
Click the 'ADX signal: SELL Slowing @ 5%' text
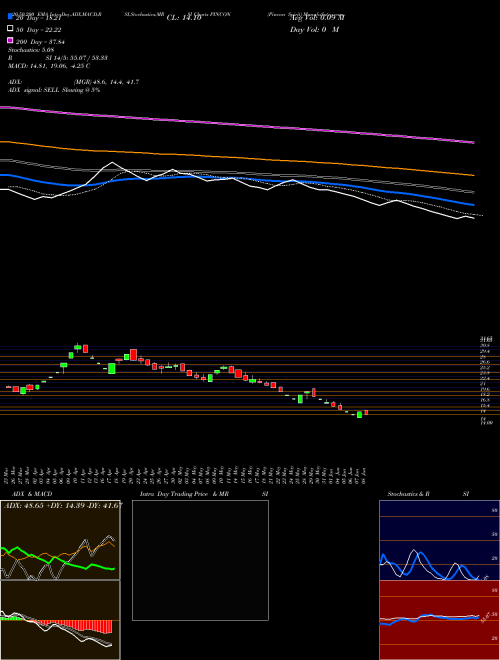click(x=54, y=90)
